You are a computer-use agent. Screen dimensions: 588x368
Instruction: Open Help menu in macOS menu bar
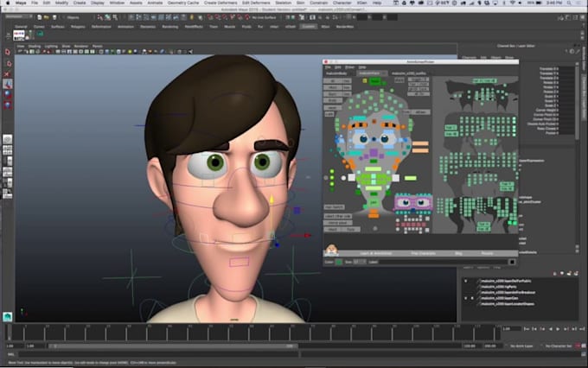377,3
